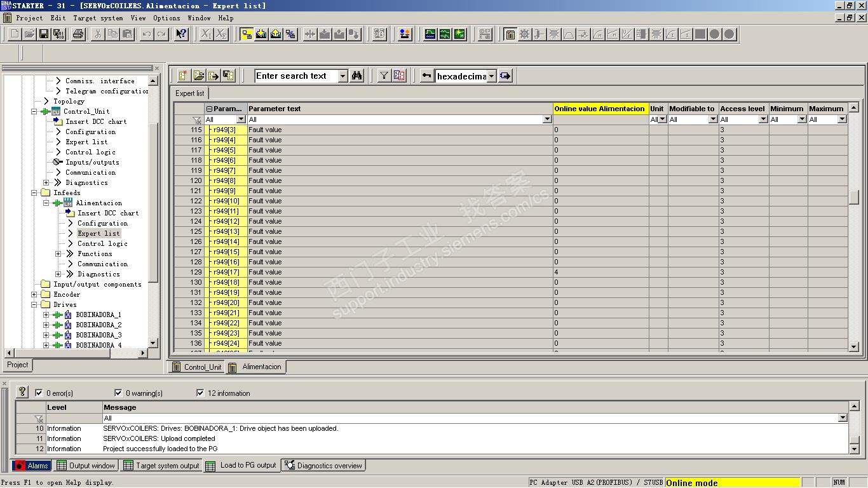This screenshot has height=488, width=868.
Task: Click the new project toolbar icon
Action: point(13,34)
